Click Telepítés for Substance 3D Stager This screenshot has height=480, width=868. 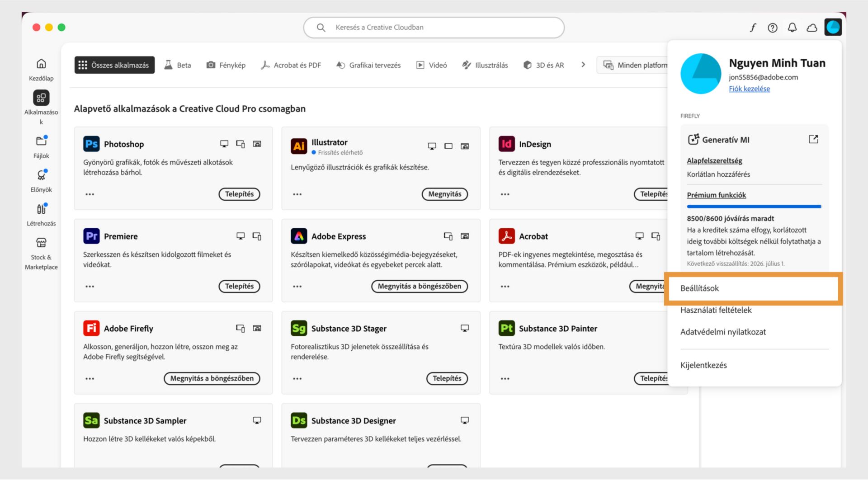[x=447, y=378]
